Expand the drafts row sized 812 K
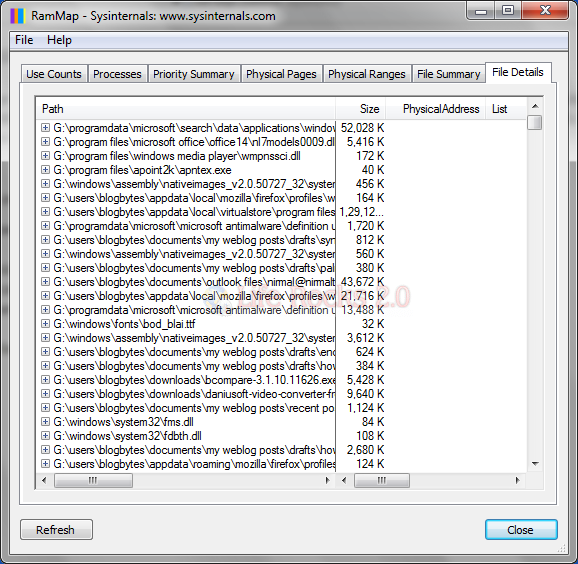The height and width of the screenshot is (564, 578). click(x=45, y=240)
